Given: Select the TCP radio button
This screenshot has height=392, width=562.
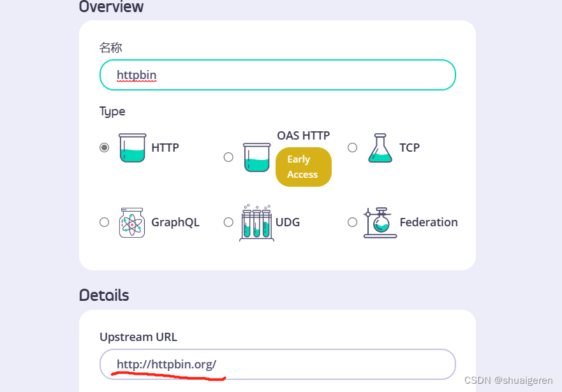Looking at the screenshot, I should click(352, 147).
